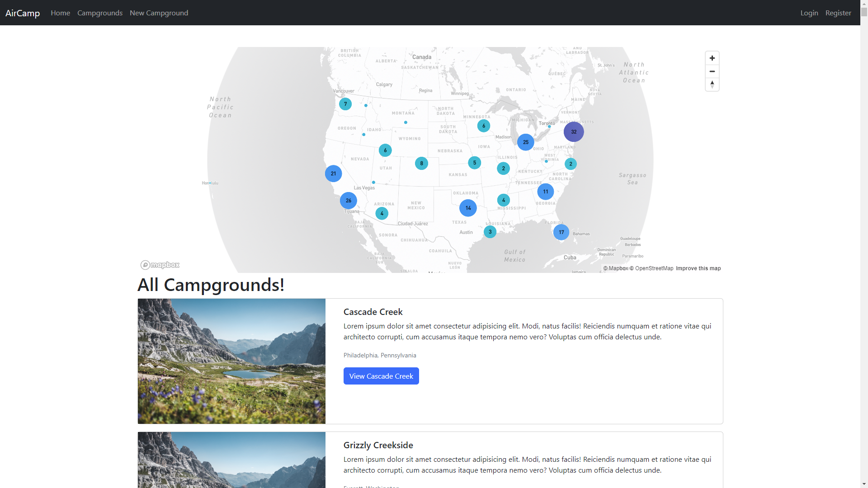Select the single campground point in Montana
The height and width of the screenshot is (488, 868).
(406, 122)
